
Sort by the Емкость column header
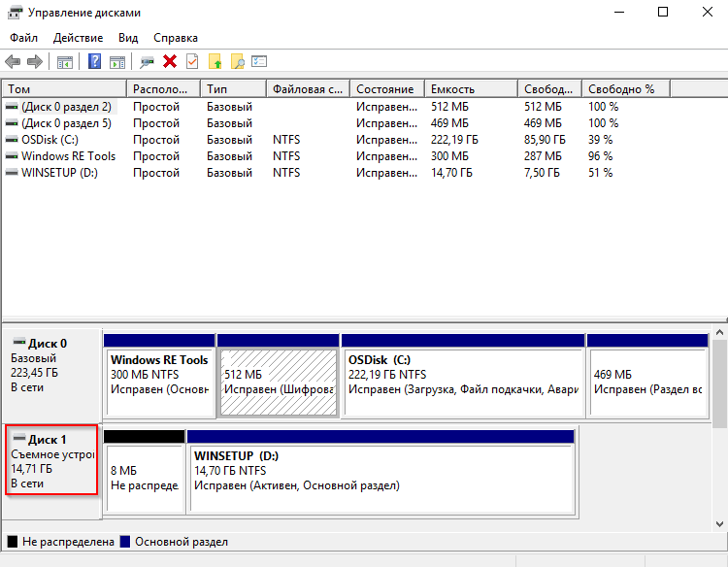pyautogui.click(x=471, y=88)
